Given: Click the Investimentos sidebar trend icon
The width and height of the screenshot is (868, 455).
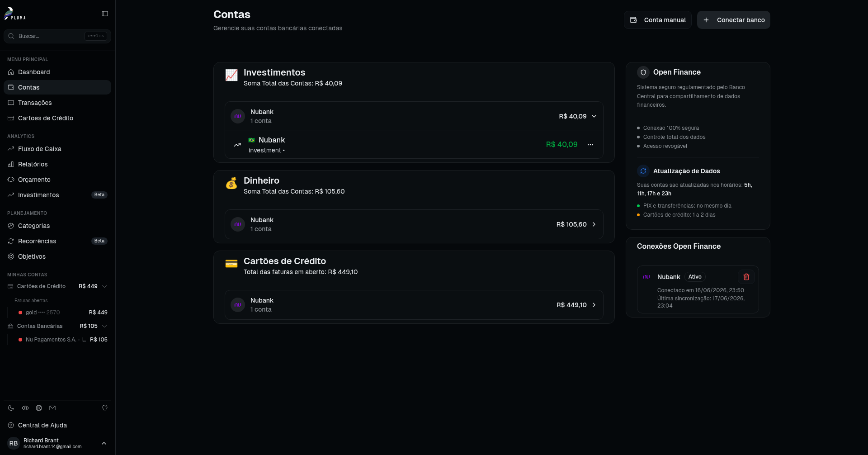Looking at the screenshot, I should click(11, 195).
